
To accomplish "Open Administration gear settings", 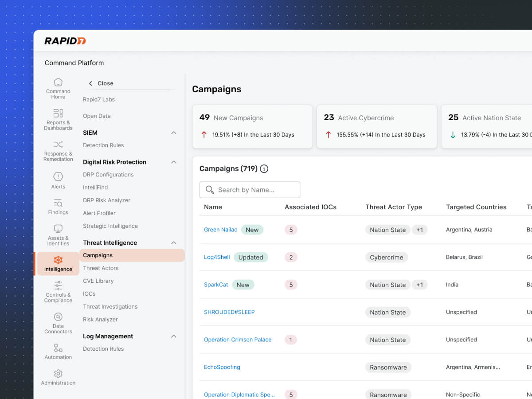I will [58, 377].
